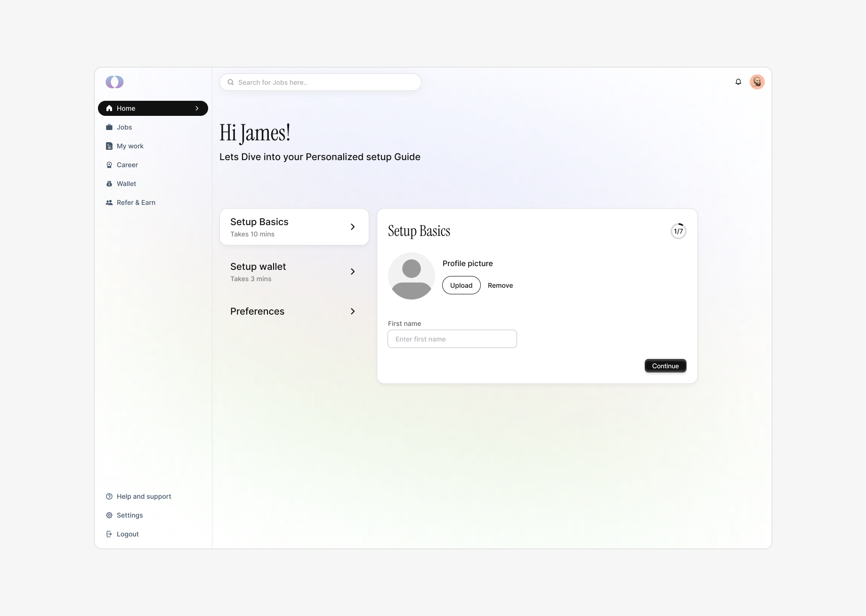
Task: Click the Upload button for profile picture
Action: click(461, 285)
